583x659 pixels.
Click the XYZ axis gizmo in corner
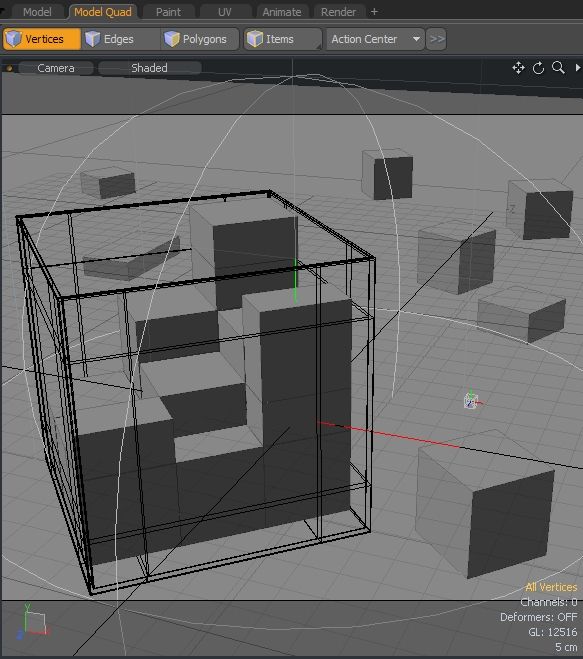point(33,622)
